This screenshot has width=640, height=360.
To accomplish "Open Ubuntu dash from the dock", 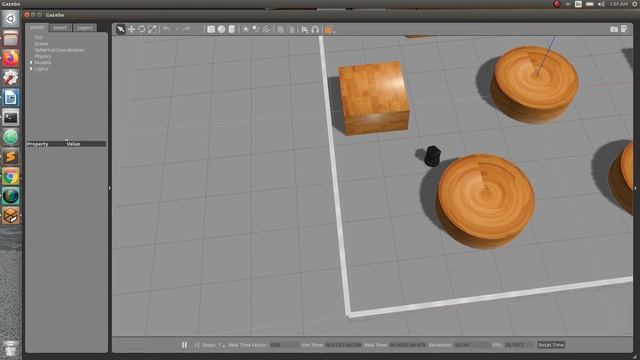I will pos(11,18).
